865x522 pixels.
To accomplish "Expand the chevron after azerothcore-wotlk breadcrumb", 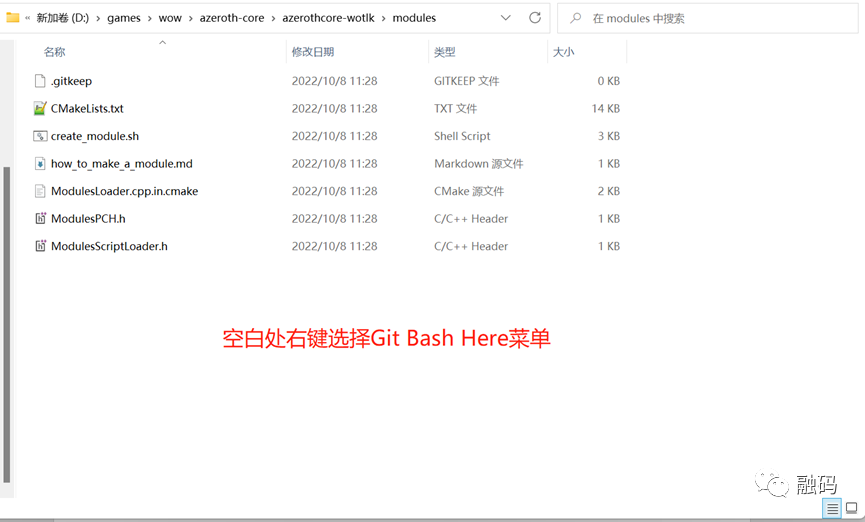I will [x=382, y=18].
